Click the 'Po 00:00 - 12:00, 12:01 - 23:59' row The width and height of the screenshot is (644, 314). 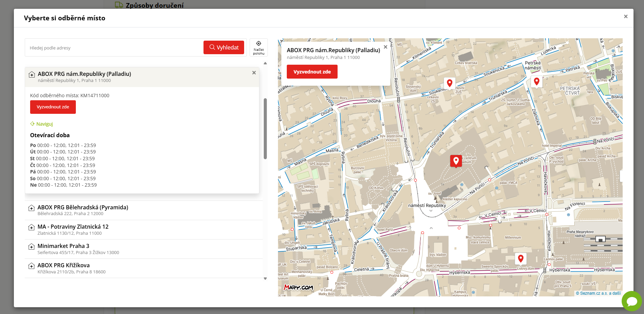(x=63, y=145)
